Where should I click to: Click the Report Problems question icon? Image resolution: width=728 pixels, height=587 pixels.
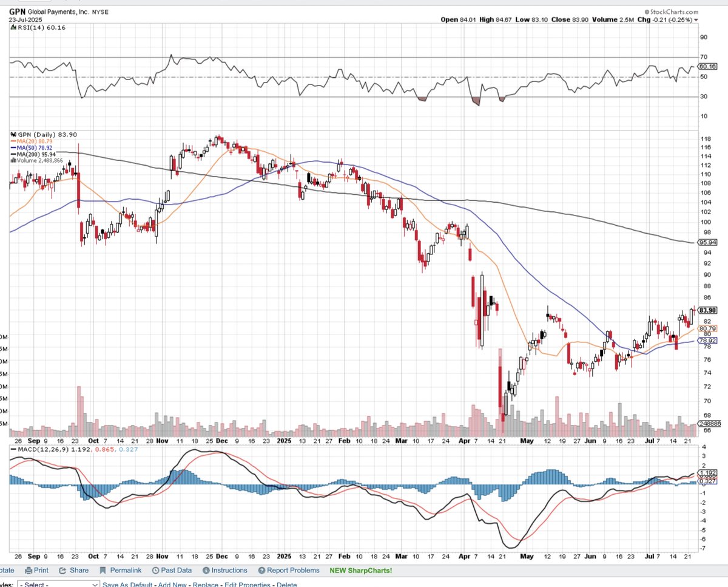(x=262, y=570)
